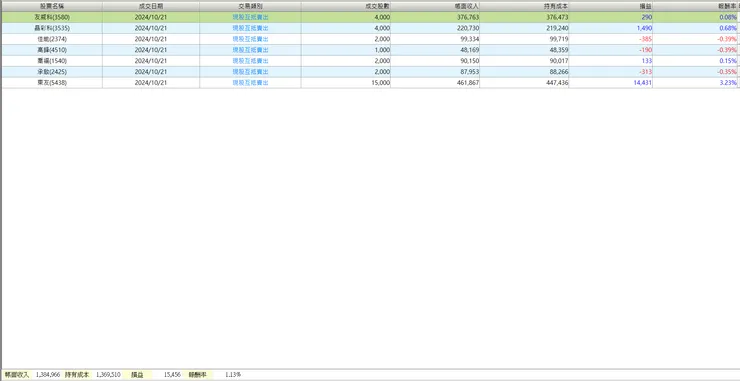Click the 2024/10/21 date in the 2374 row

point(151,39)
